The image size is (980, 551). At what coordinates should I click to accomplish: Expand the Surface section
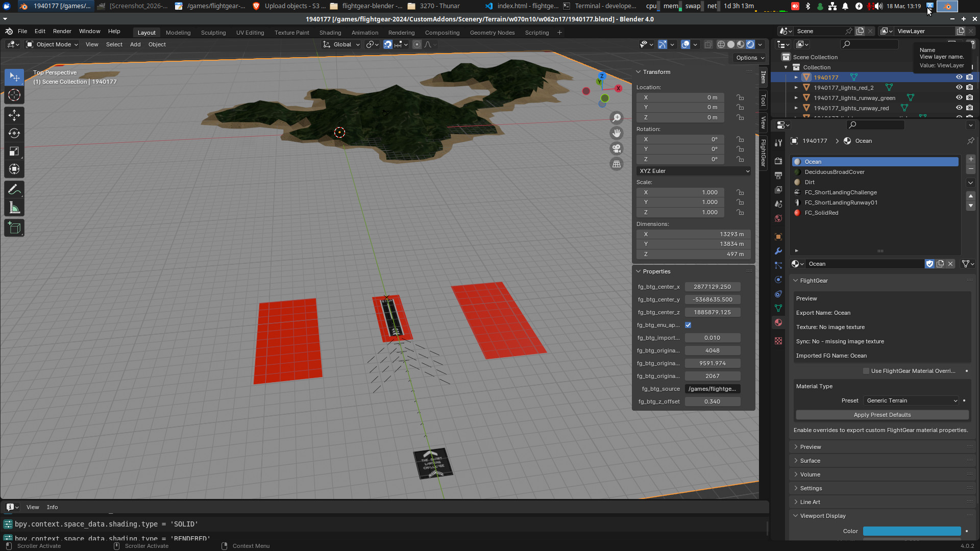pos(810,461)
